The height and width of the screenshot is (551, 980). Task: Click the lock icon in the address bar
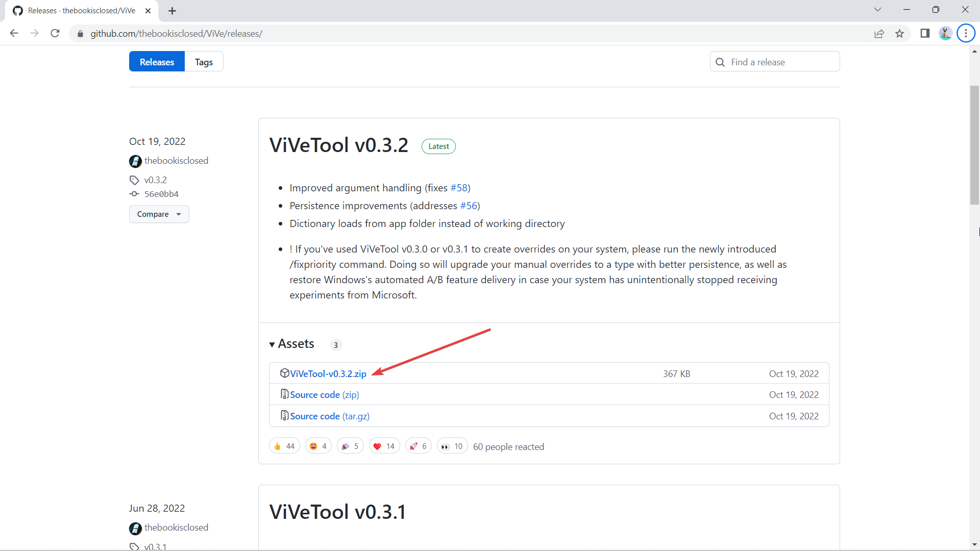click(80, 34)
